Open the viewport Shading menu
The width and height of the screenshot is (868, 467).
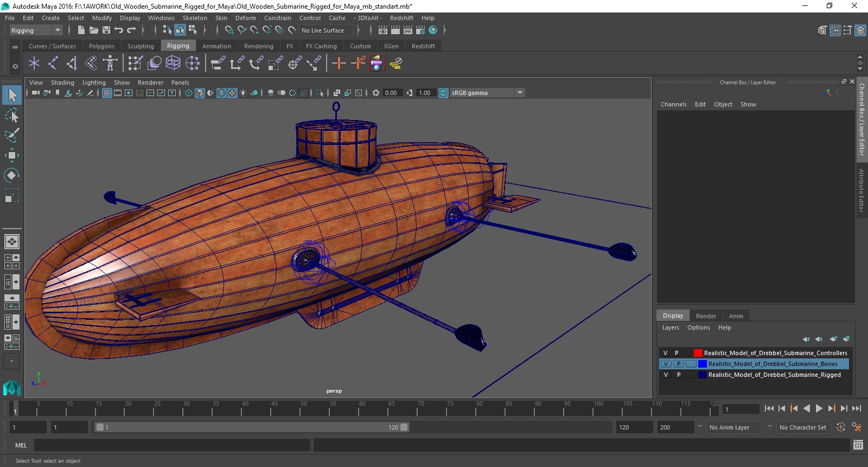click(x=62, y=83)
